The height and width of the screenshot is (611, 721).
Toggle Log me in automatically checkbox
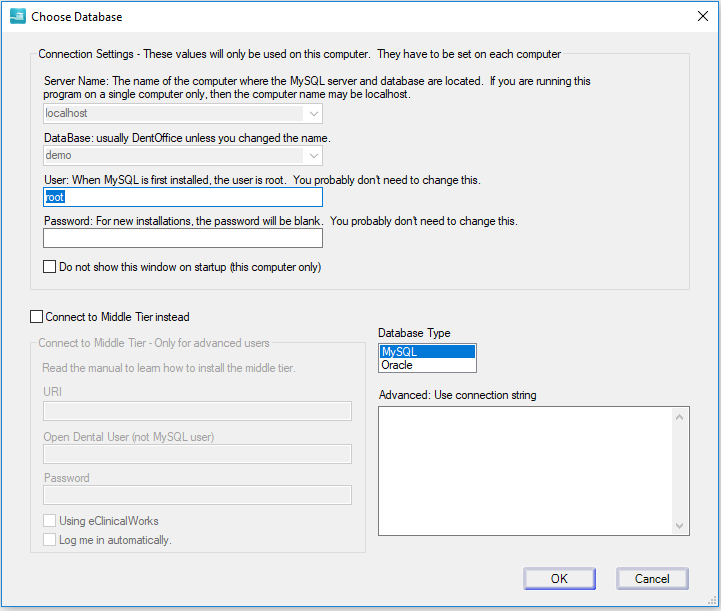tap(50, 539)
